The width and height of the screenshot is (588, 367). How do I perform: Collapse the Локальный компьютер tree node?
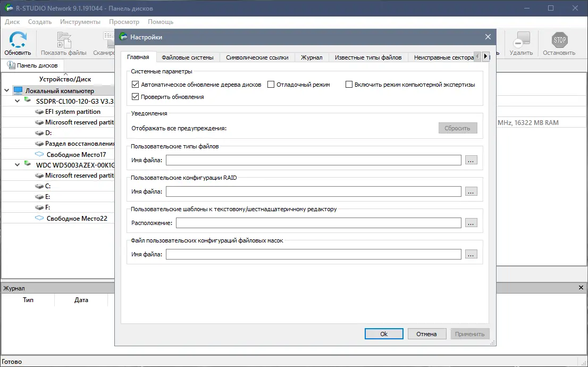coord(6,91)
